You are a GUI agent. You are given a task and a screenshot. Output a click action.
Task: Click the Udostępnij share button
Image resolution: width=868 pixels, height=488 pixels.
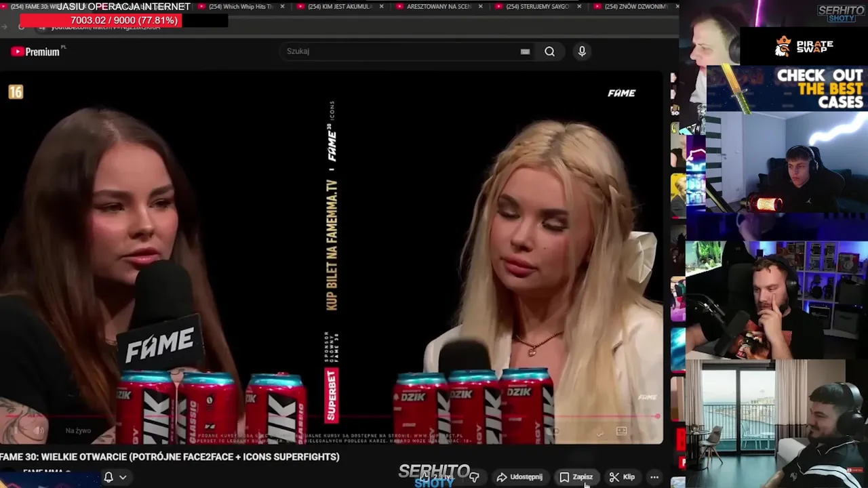(x=519, y=477)
